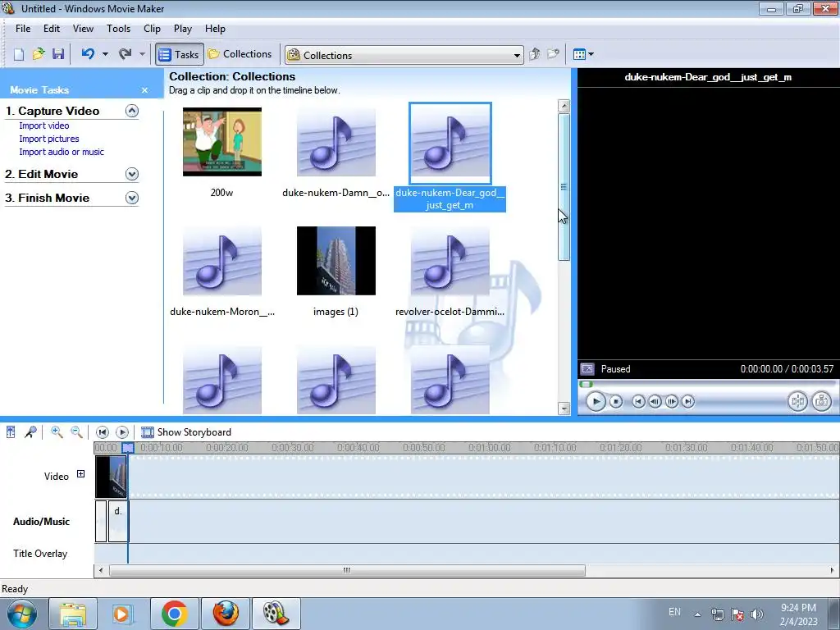
Task: Open the Set Audio Levels tool
Action: (x=11, y=431)
